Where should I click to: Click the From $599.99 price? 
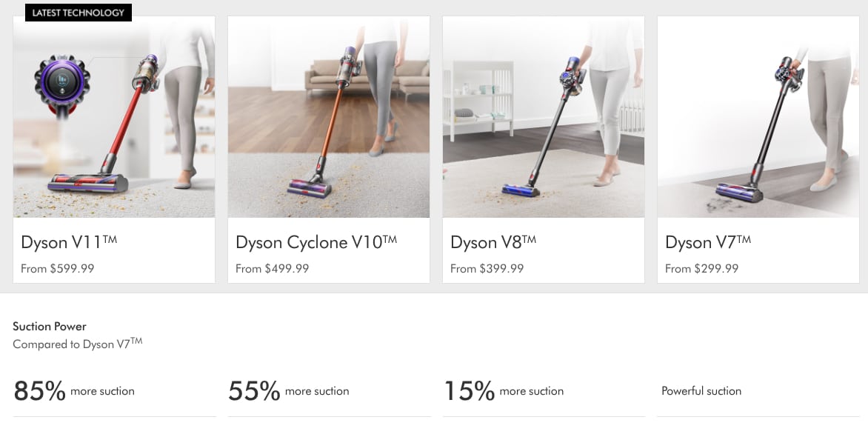click(x=58, y=269)
